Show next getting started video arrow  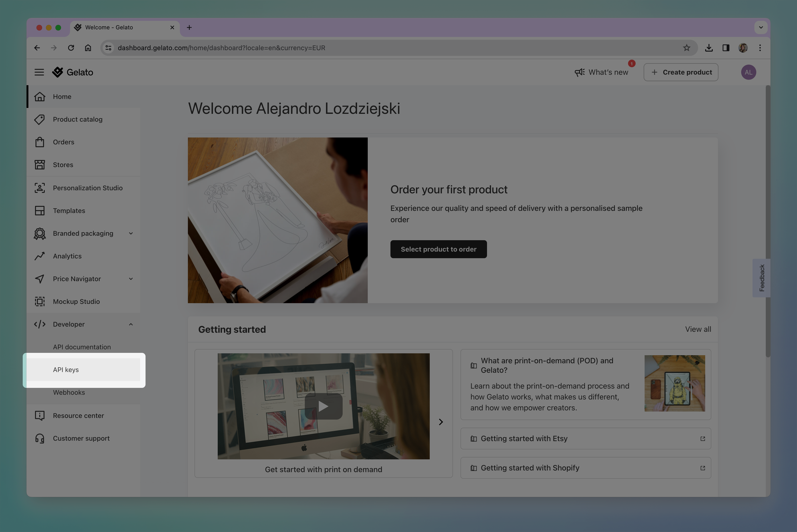(x=441, y=422)
